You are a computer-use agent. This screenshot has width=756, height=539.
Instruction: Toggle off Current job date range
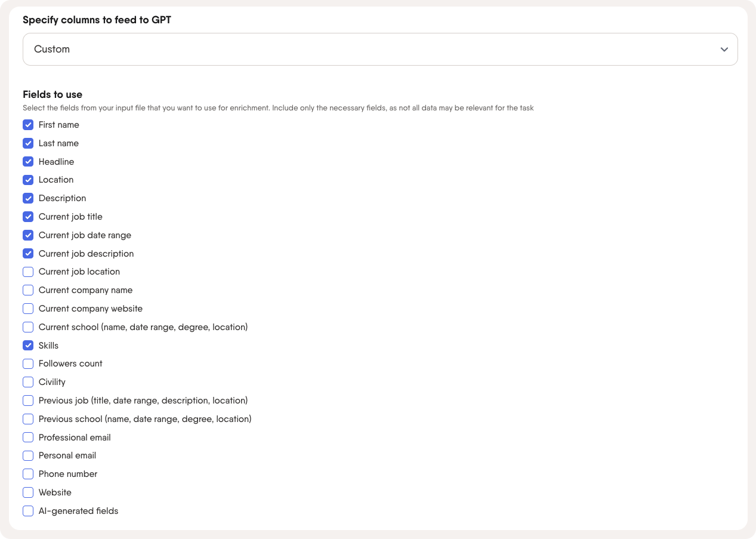pyautogui.click(x=28, y=235)
